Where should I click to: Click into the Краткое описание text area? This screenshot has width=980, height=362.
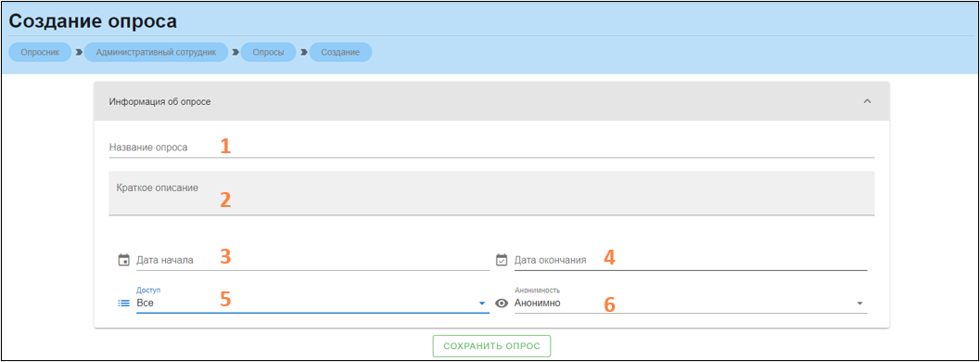click(x=491, y=193)
